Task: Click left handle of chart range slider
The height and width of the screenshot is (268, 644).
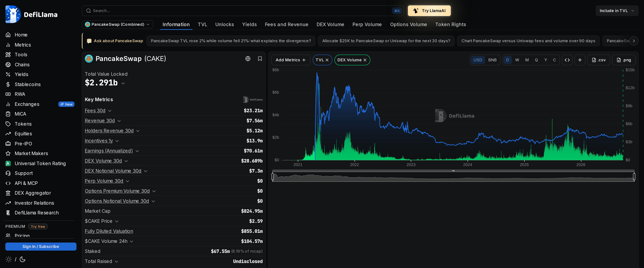Action: (x=273, y=177)
